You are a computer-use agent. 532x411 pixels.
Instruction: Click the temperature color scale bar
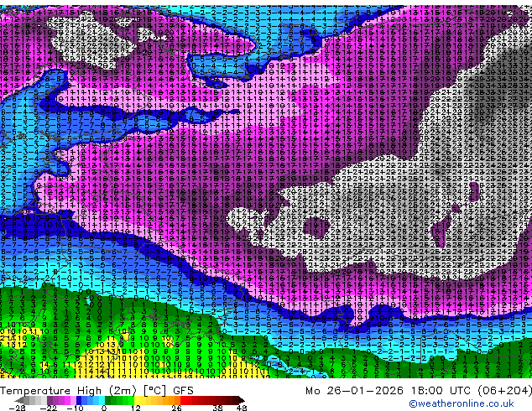click(129, 400)
